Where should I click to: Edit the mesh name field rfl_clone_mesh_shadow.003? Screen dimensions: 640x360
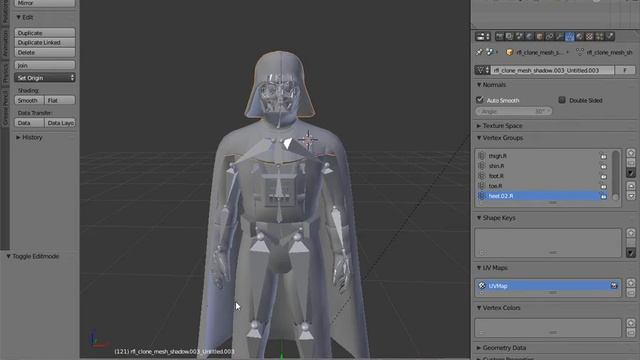(x=552, y=70)
